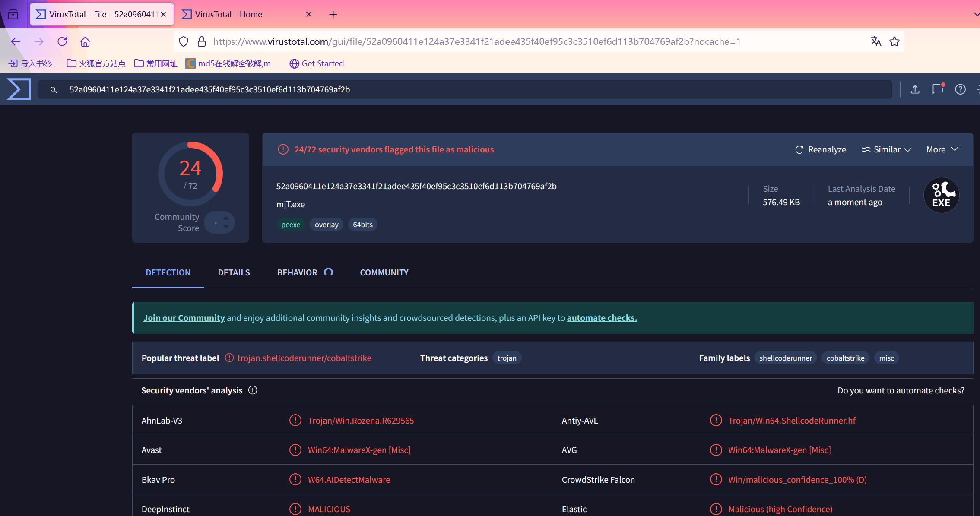Click the EXE file type icon
This screenshot has width=980, height=516.
941,195
